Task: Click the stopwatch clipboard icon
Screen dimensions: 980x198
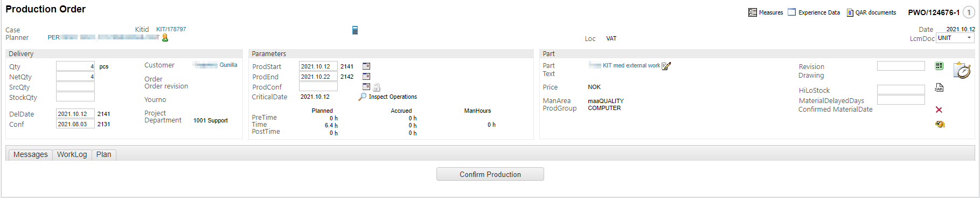Action: tap(962, 70)
